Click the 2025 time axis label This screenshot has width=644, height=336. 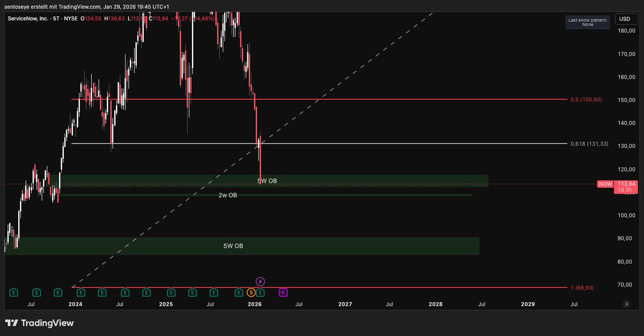coord(166,304)
